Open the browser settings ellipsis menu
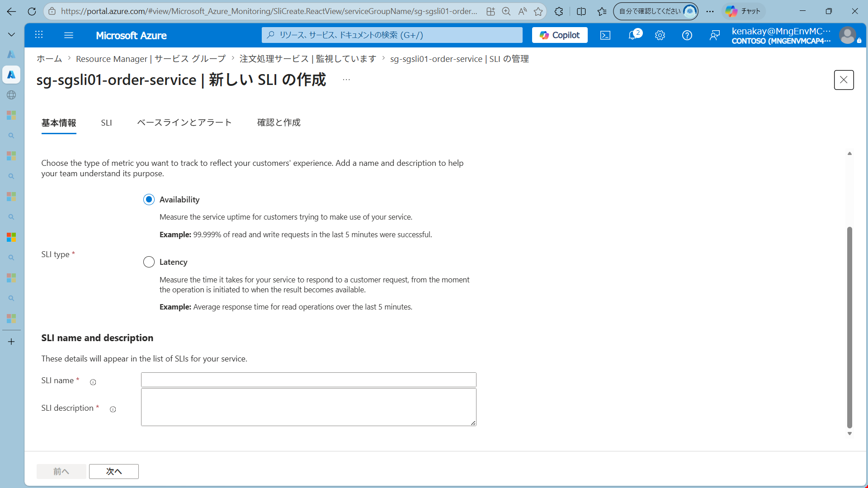The height and width of the screenshot is (488, 868). 710,11
